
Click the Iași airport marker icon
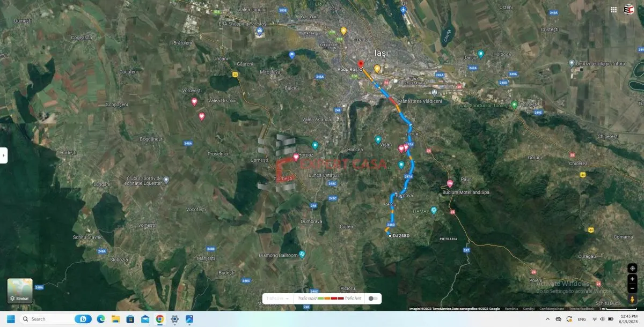coord(403,10)
